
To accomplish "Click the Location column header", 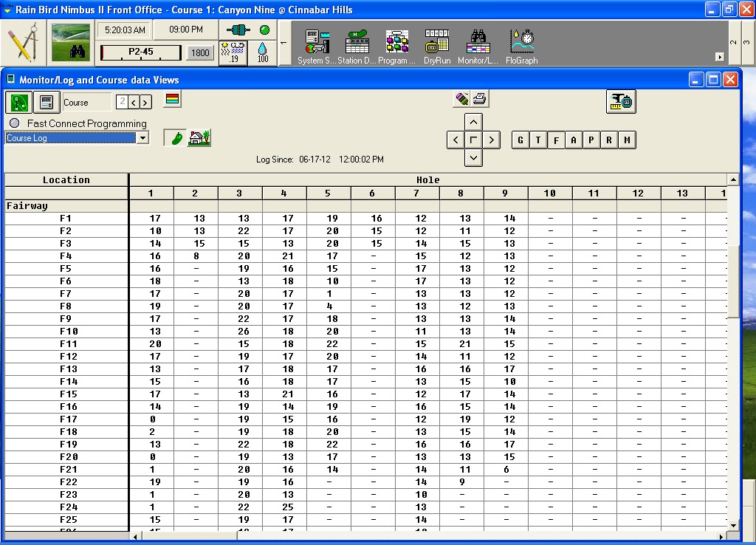I will (66, 179).
